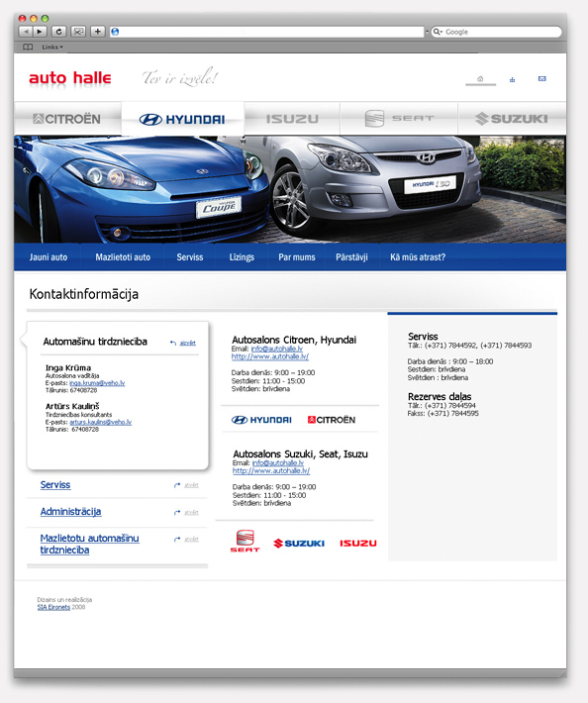Click the info email under Autosalons Citroen, Hyundai
The height and width of the screenshot is (703, 588).
click(x=277, y=349)
